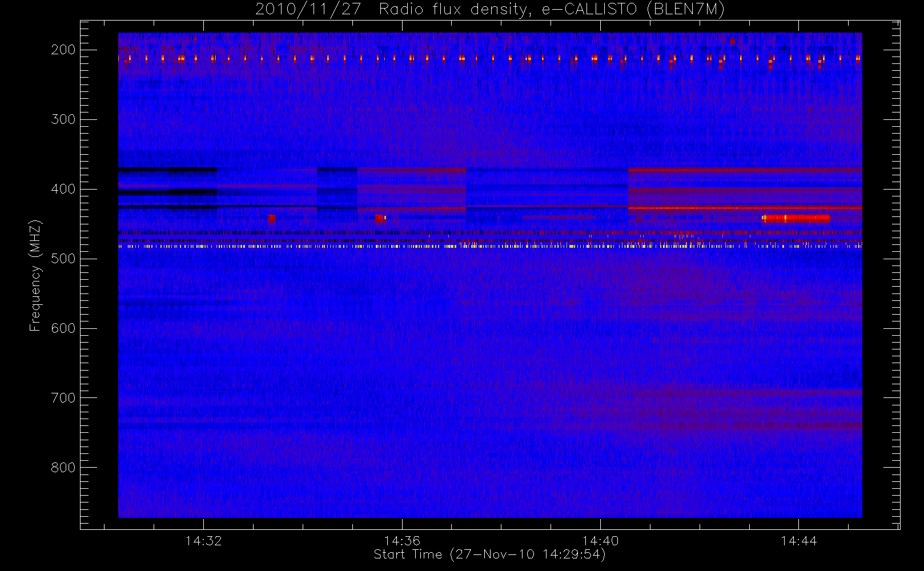Select the 300 frequency tick label
Viewport: 924px width, 571px height.
pyautogui.click(x=63, y=119)
